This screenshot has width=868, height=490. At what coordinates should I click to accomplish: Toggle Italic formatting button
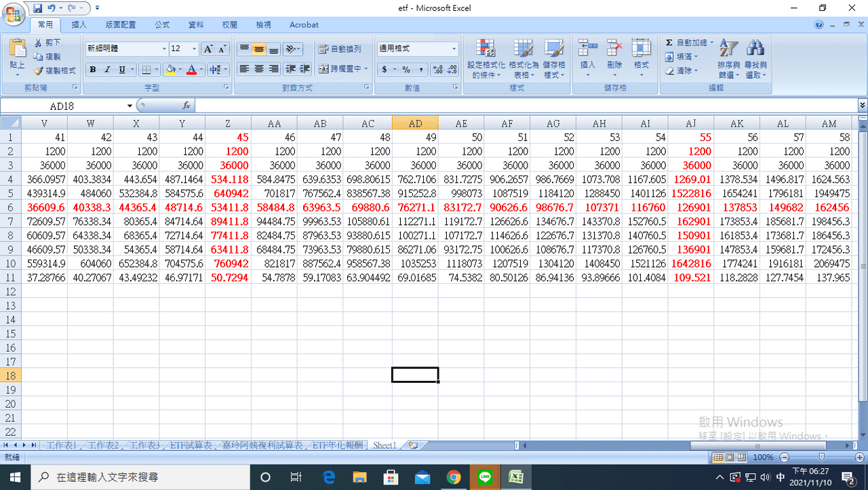(x=107, y=69)
